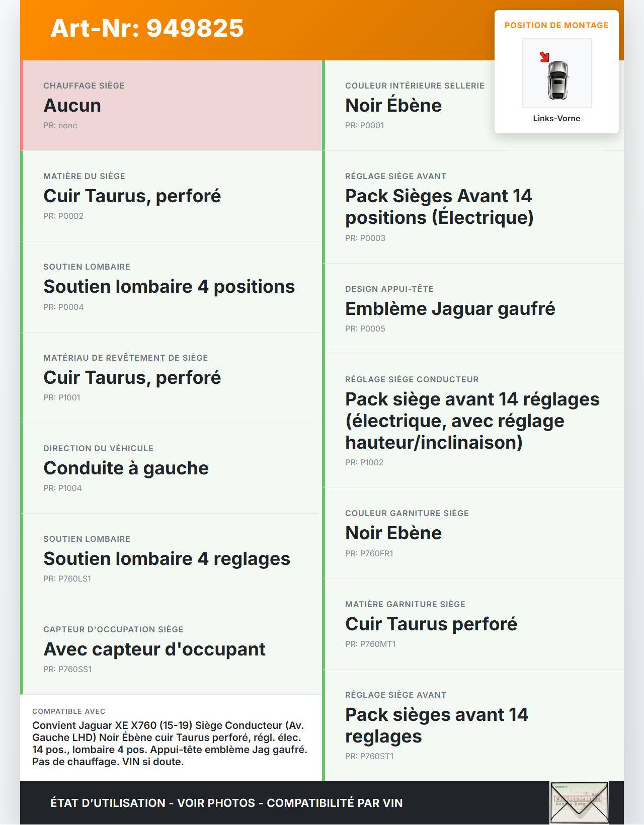
Task: Open the vehicle registration document thumbnail
Action: 579,802
